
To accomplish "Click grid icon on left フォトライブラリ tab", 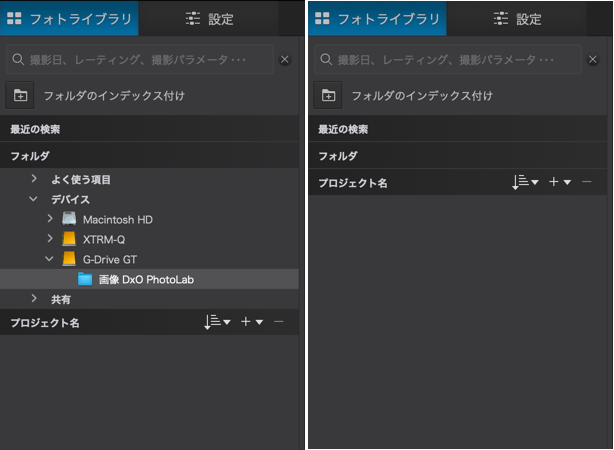I will (x=14, y=18).
